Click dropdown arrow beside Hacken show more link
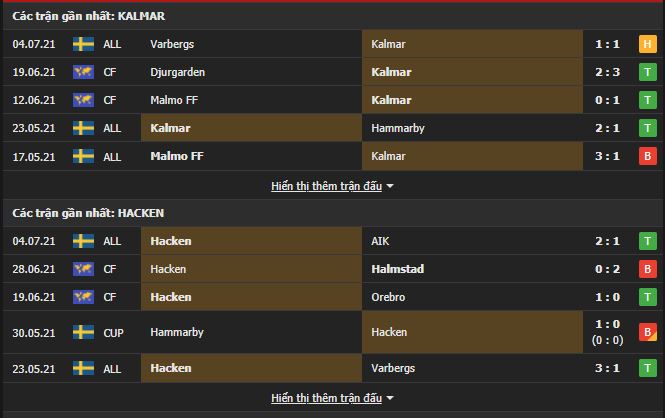Viewport: 665px width, 418px height. point(390,398)
